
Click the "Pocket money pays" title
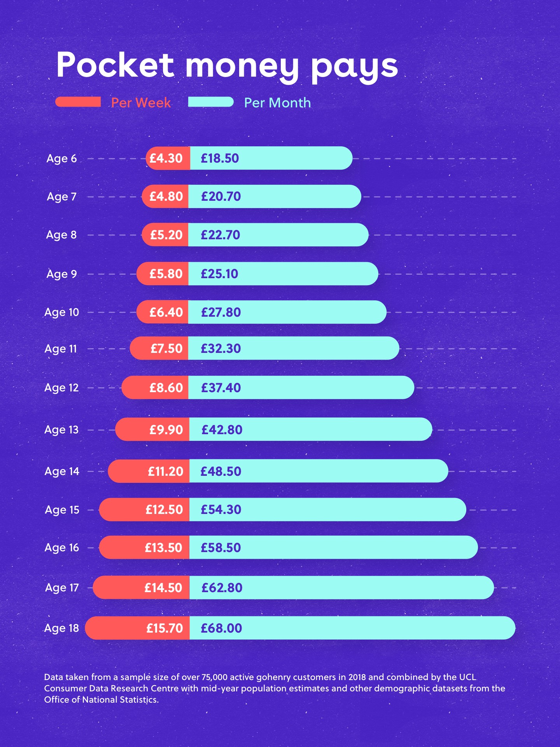coord(227,65)
